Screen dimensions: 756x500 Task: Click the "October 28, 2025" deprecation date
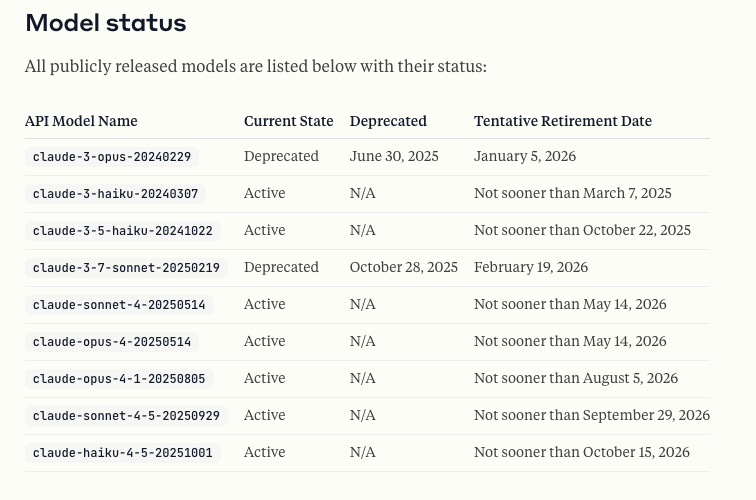point(403,268)
